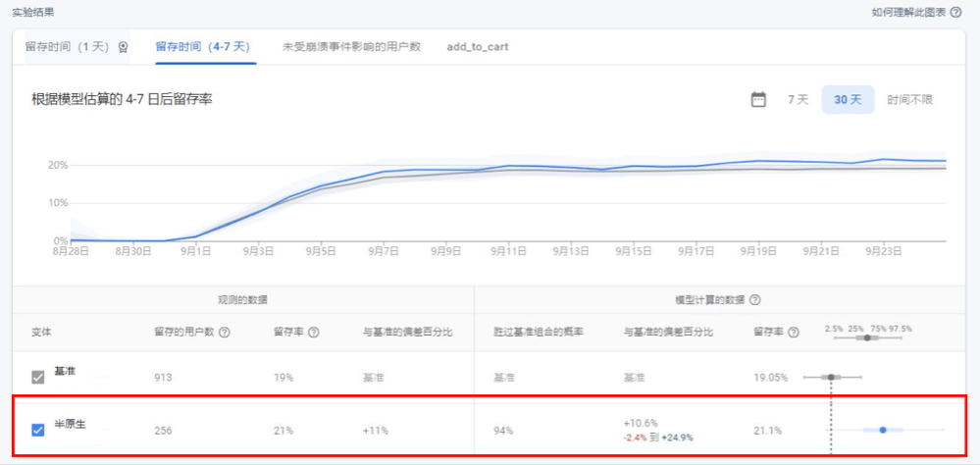Click the gray 基准 interval marker

point(831,377)
